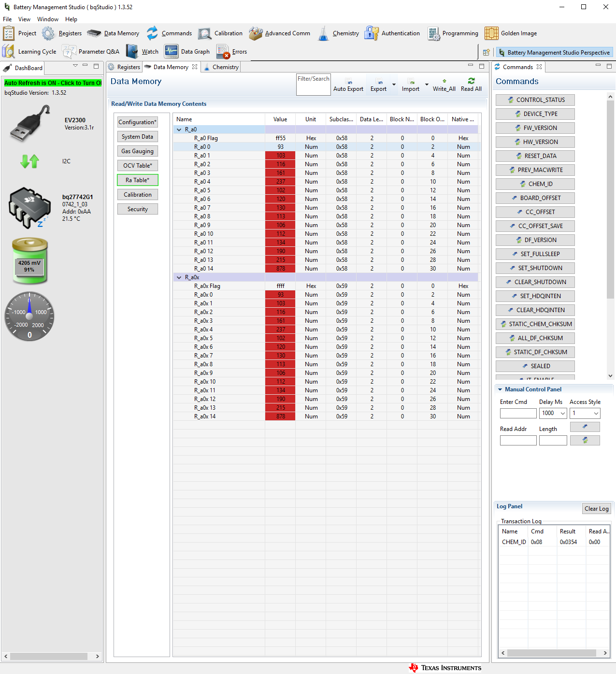
Task: Open the Export dropdown arrow
Action: (x=394, y=85)
